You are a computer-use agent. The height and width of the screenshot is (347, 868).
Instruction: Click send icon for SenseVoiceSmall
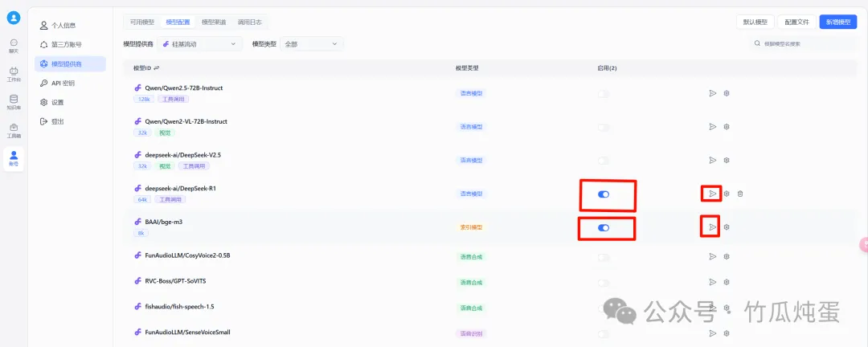click(712, 333)
